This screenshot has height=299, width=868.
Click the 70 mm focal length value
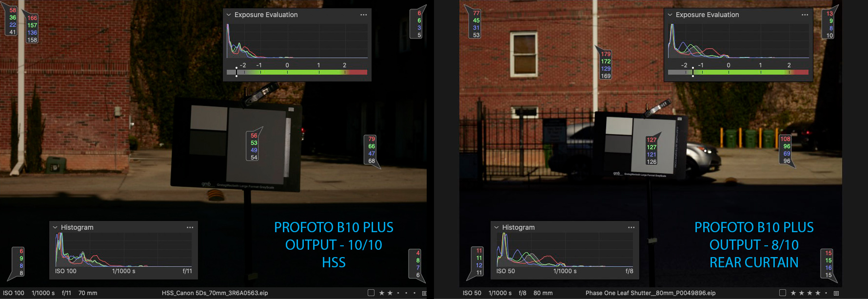[x=88, y=293]
